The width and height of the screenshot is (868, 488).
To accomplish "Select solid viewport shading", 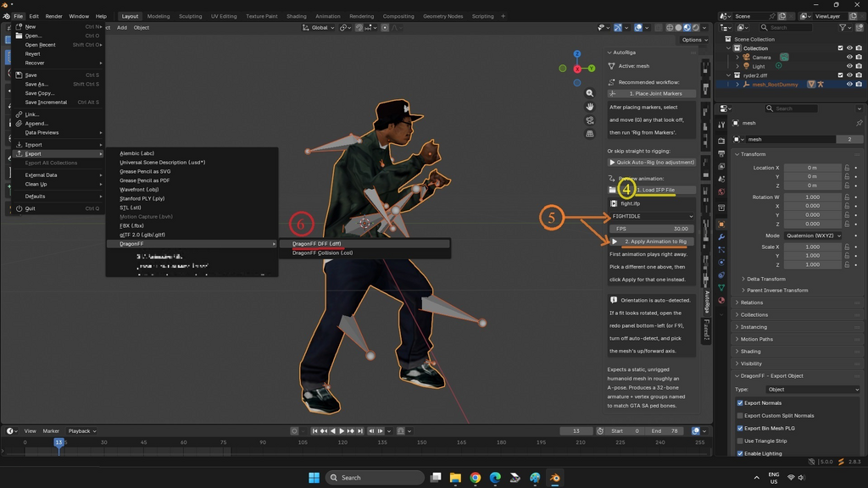I will 679,27.
